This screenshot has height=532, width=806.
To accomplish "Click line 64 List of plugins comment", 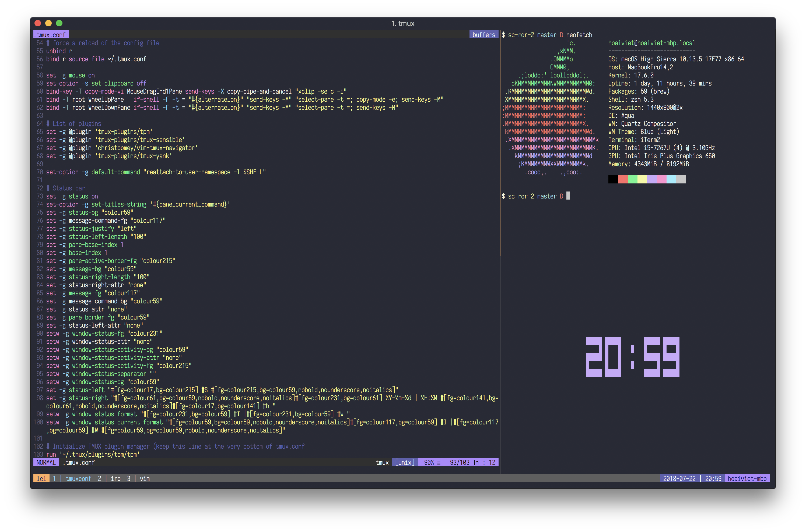I will pyautogui.click(x=73, y=123).
